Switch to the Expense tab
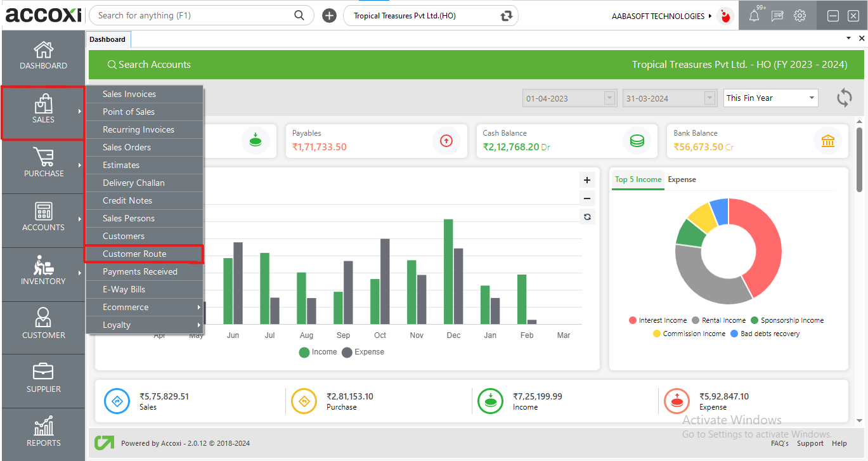868x461 pixels. pos(682,179)
